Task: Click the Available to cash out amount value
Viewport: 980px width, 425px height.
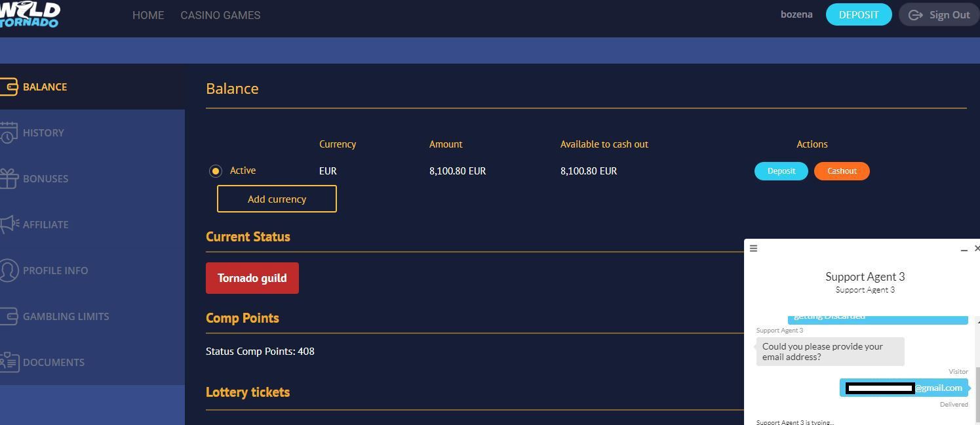Action: (x=589, y=171)
